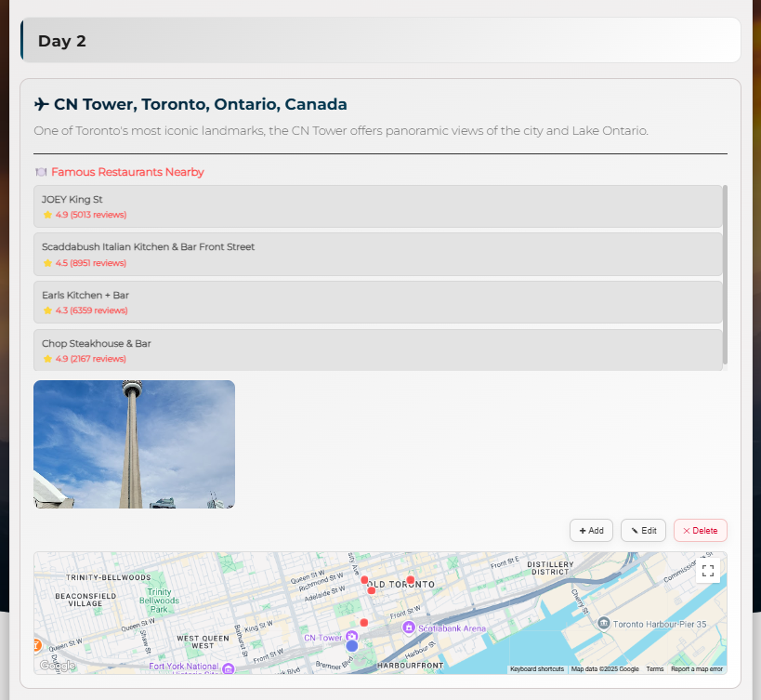Viewport: 761px width, 700px height.
Task: Click the Add button
Action: pos(591,531)
